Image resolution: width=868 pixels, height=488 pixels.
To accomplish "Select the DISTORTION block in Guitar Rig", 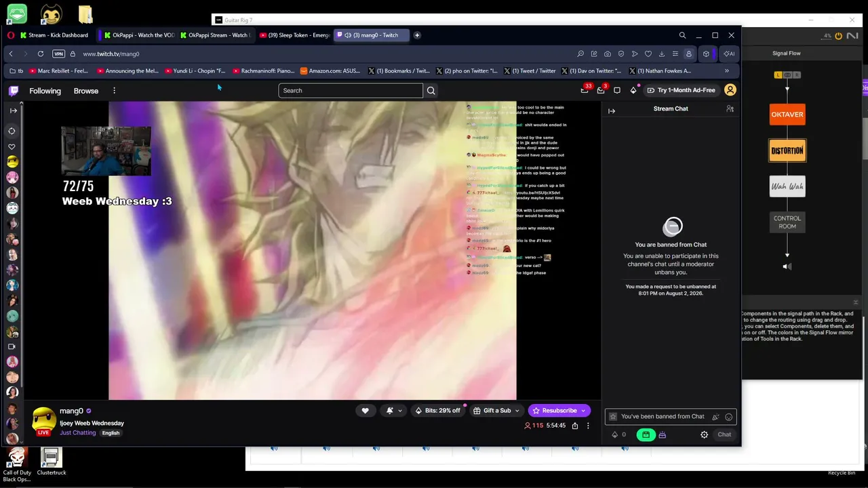I will tap(787, 150).
